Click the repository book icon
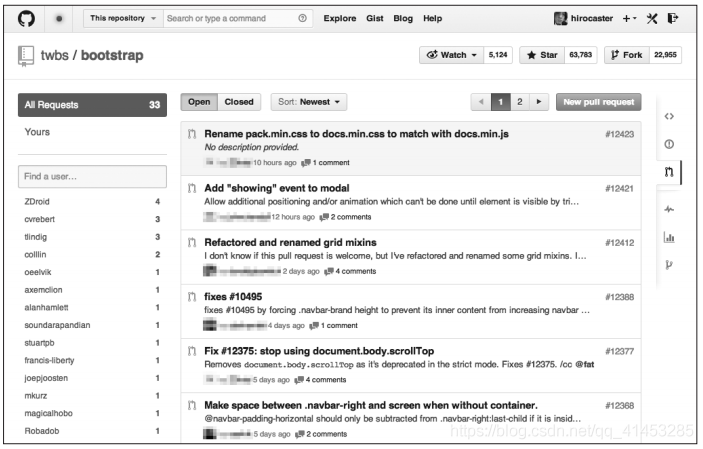 26,56
